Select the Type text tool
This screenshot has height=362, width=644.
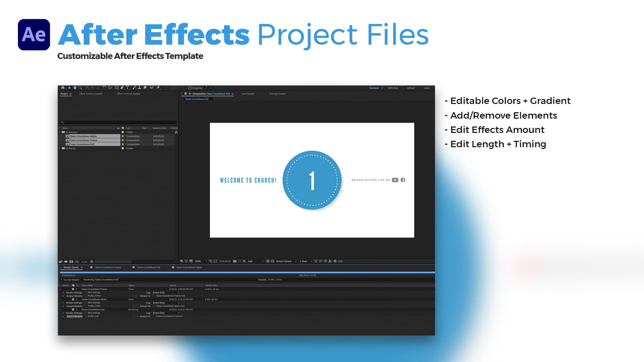point(127,88)
